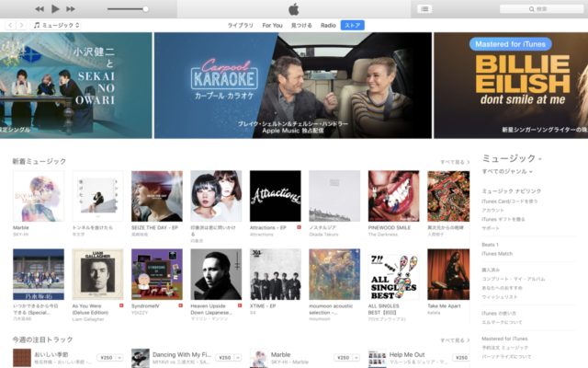Click すべて見る next to 今週の注目トラック

tap(455, 340)
